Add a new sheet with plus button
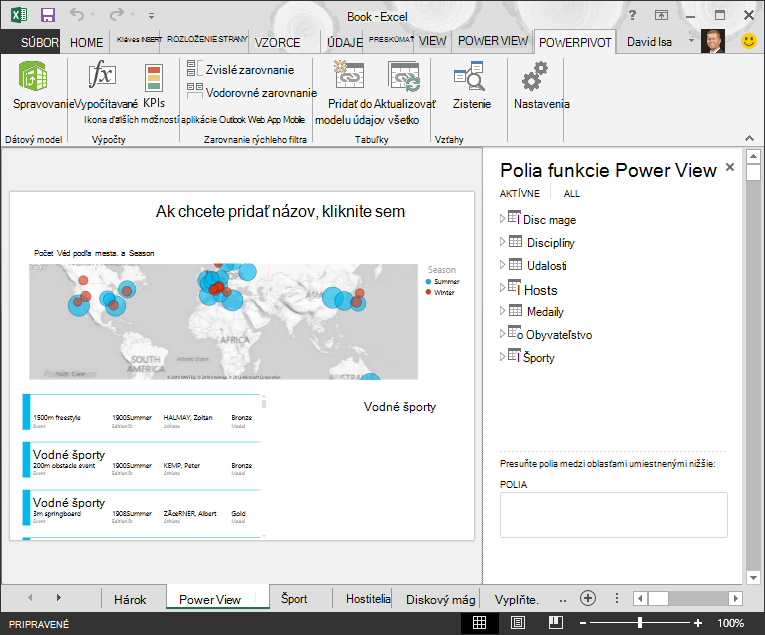Viewport: 765px width, 635px height. (588, 597)
